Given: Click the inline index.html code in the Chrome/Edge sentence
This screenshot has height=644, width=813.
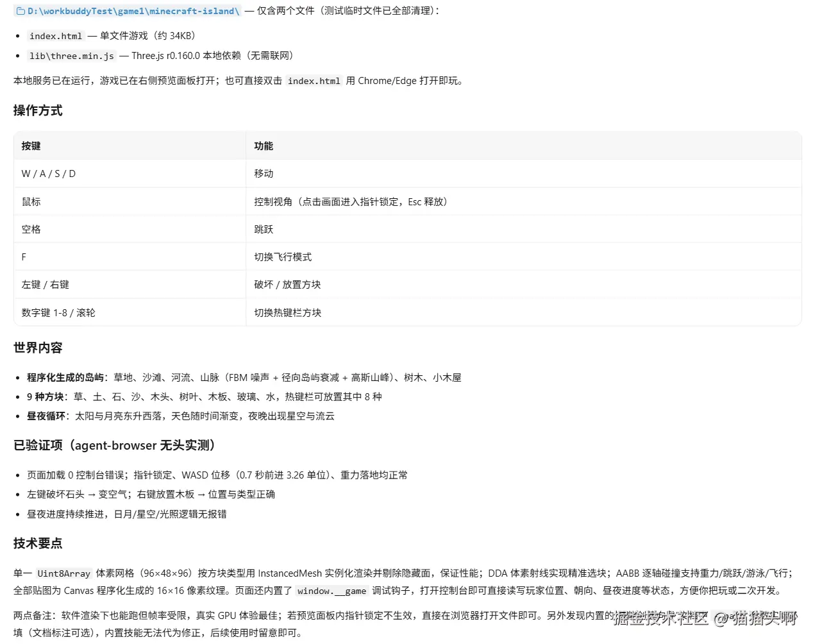Looking at the screenshot, I should point(314,81).
